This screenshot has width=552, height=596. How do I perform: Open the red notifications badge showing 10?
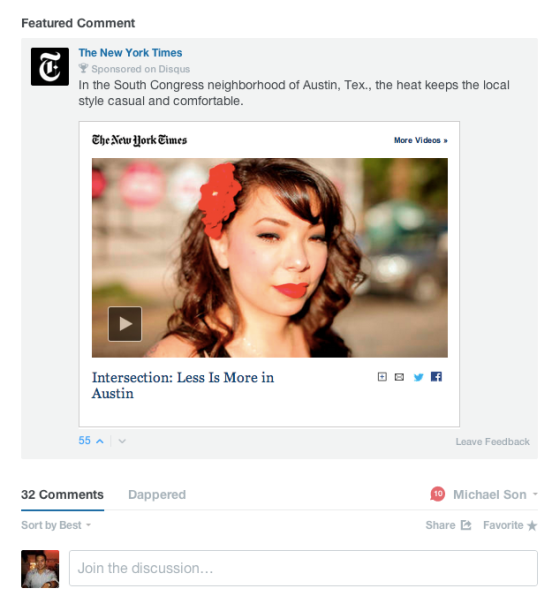(438, 494)
